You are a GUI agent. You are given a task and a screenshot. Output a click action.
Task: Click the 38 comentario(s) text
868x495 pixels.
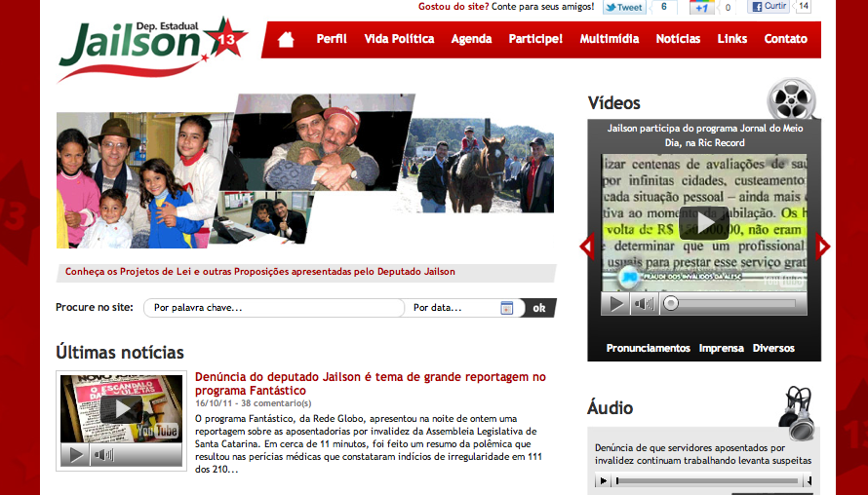(x=276, y=403)
